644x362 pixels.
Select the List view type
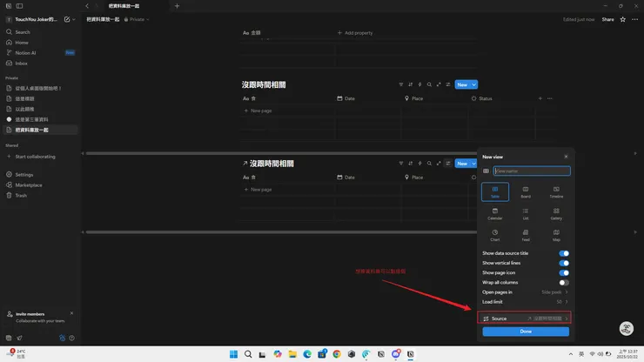pyautogui.click(x=526, y=214)
